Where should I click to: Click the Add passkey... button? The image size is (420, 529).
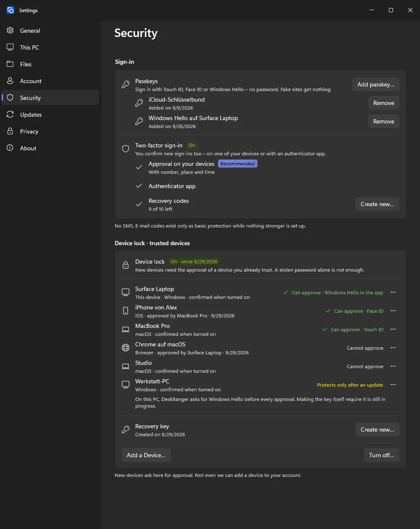pyautogui.click(x=375, y=84)
